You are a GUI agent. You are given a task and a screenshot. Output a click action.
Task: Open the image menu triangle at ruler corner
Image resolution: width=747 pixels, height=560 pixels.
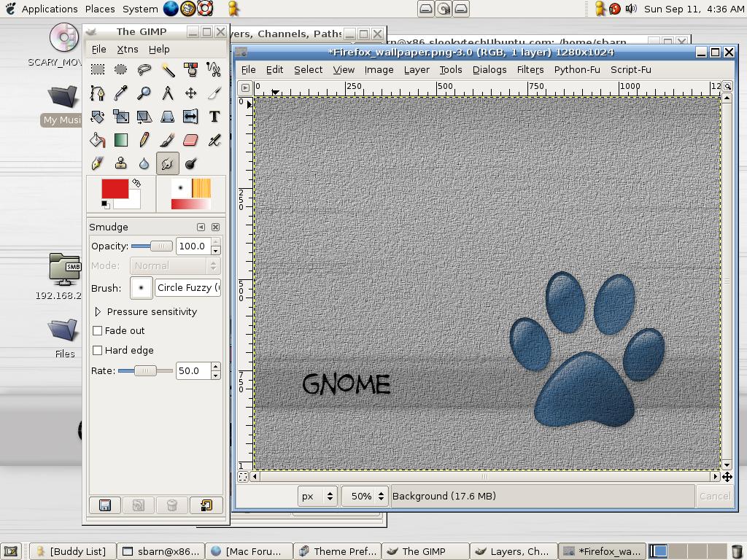(x=245, y=87)
